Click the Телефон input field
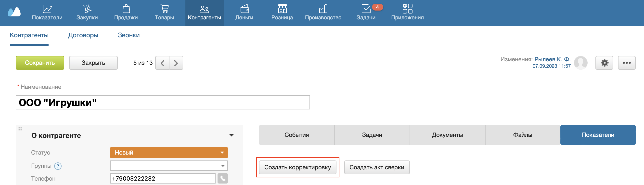644x185 pixels. pos(163,179)
